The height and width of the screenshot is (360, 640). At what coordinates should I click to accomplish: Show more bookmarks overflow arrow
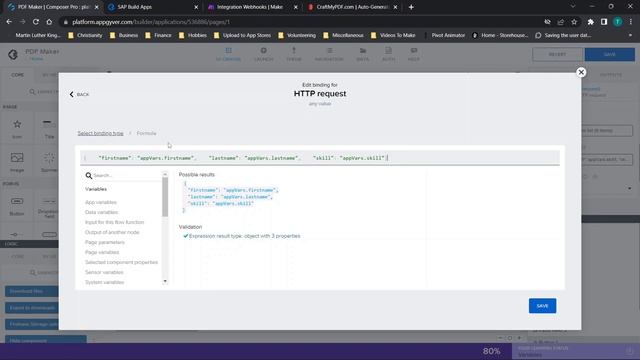click(630, 36)
